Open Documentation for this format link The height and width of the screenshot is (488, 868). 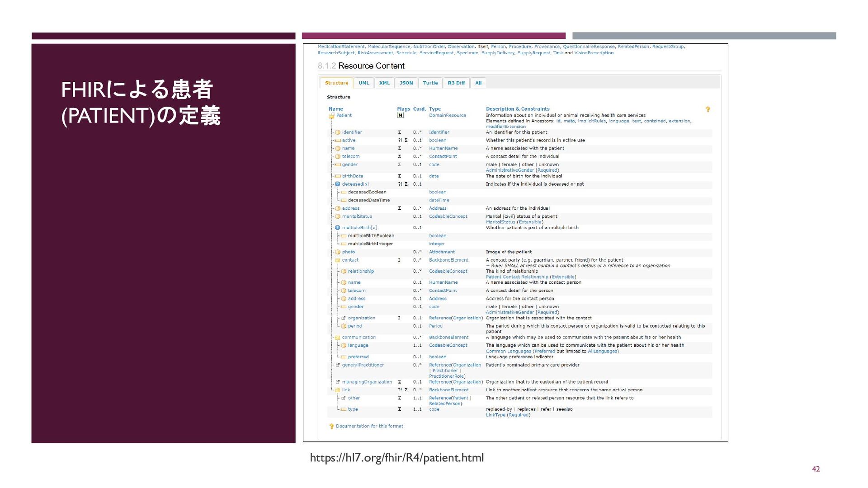369,426
